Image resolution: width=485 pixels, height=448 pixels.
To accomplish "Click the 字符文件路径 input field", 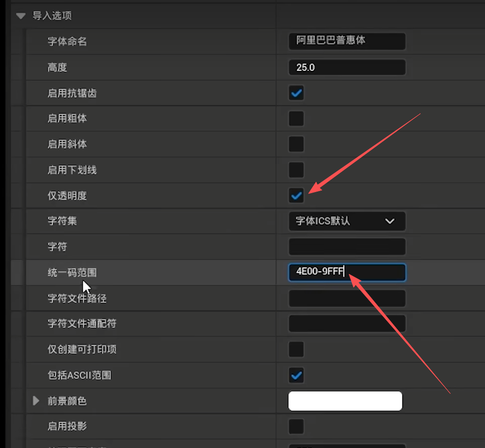I will pyautogui.click(x=347, y=298).
